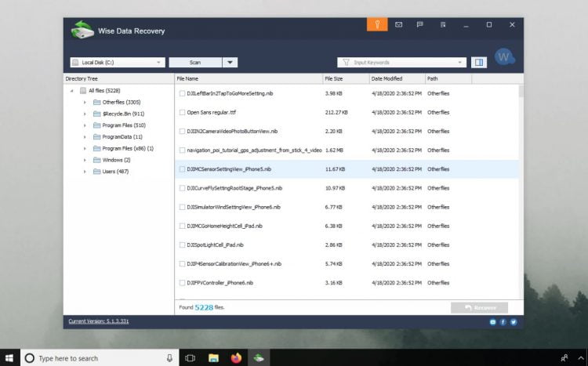This screenshot has width=588, height=366.
Task: Check the DJIMCSensorSettingView_iPhone5.nib checkbox
Action: [x=182, y=169]
